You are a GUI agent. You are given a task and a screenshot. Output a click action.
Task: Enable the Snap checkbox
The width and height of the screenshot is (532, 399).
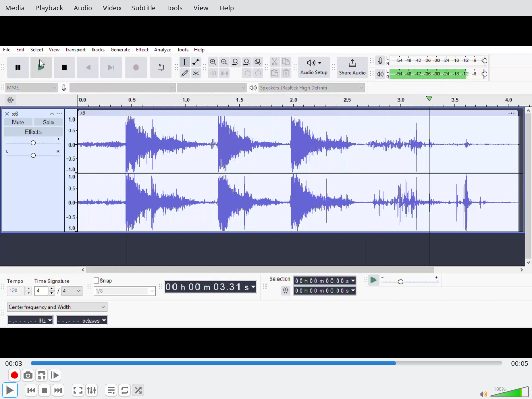coord(97,281)
